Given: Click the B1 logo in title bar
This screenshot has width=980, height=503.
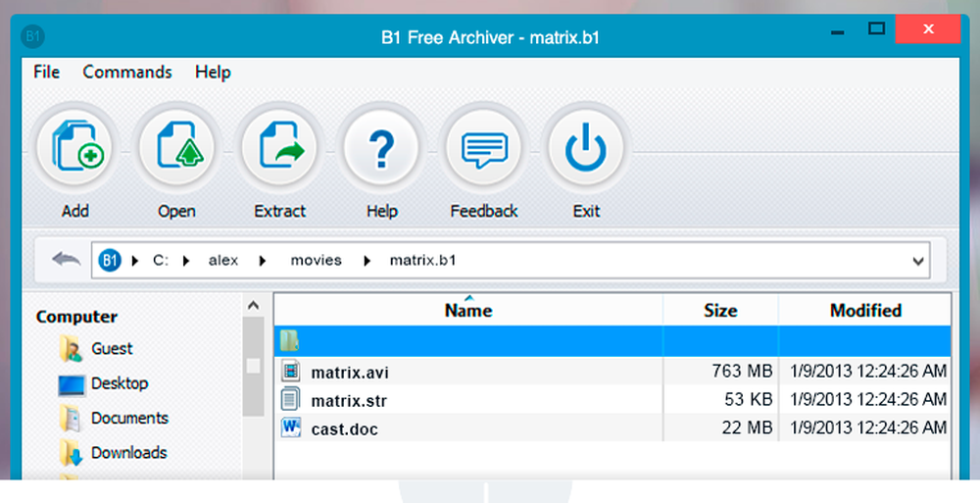Looking at the screenshot, I should coord(32,37).
